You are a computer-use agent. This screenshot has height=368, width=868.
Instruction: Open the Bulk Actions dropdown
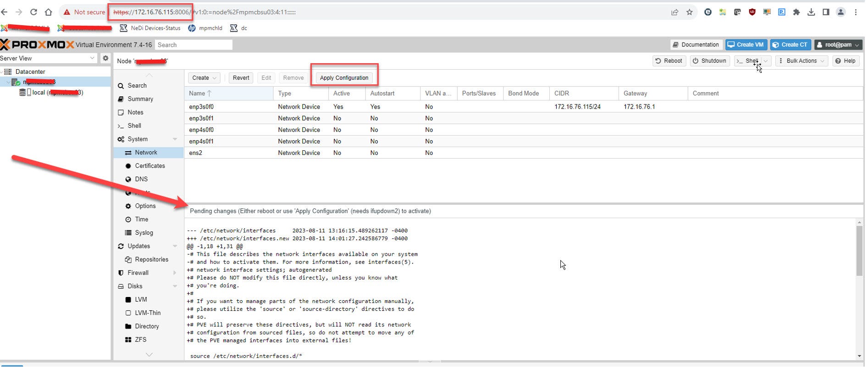pos(802,61)
